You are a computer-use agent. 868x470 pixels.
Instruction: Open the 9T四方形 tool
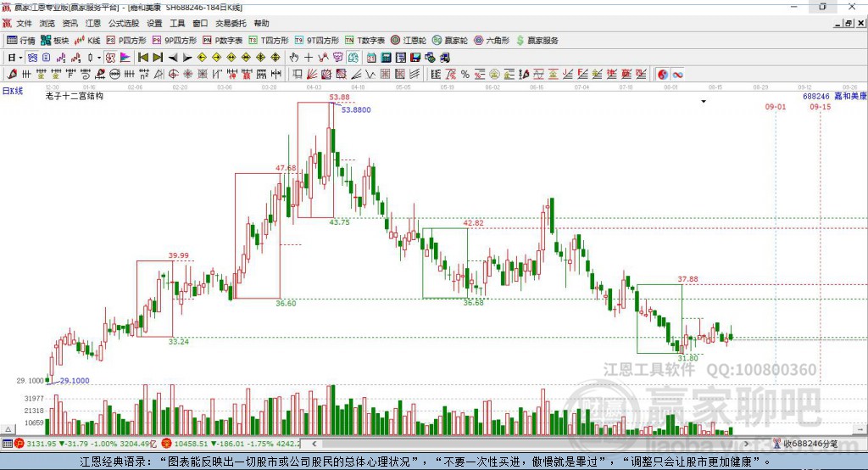(317, 41)
